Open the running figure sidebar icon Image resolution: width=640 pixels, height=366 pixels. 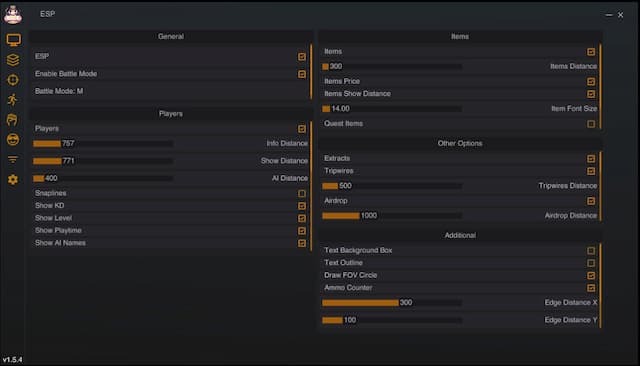click(x=13, y=100)
